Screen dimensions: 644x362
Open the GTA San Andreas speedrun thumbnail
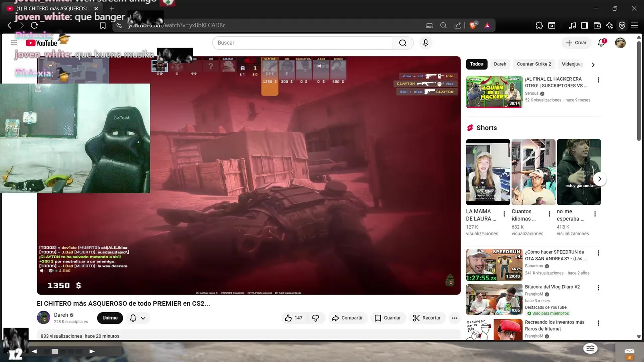point(494,265)
